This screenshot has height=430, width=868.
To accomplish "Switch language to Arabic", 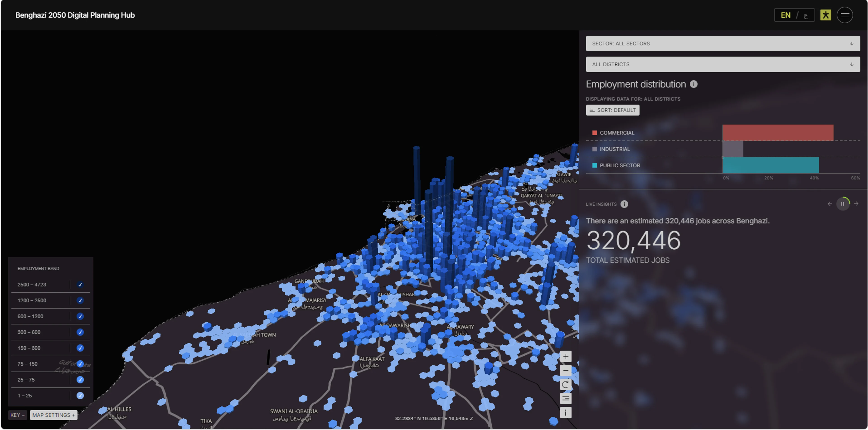I will pos(806,16).
